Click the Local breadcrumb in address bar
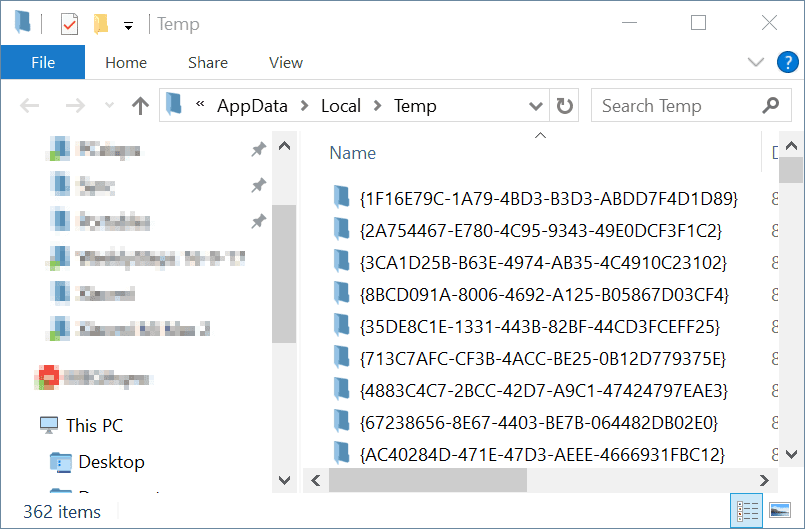The width and height of the screenshot is (805, 529). pyautogui.click(x=340, y=106)
